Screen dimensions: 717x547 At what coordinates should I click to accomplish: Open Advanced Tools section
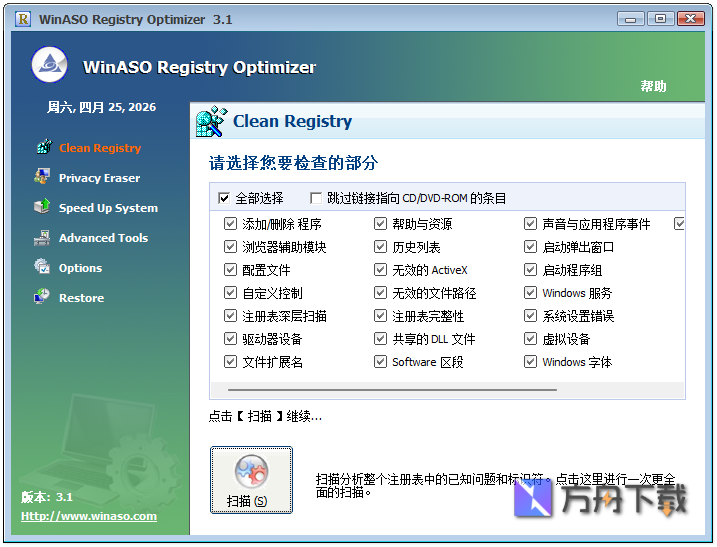click(x=103, y=238)
